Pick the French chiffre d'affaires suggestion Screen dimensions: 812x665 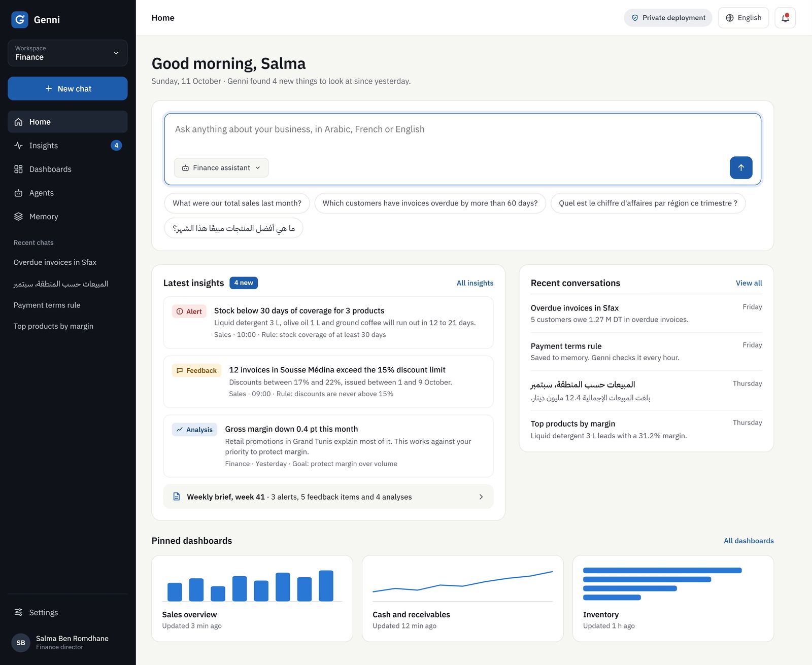(648, 203)
